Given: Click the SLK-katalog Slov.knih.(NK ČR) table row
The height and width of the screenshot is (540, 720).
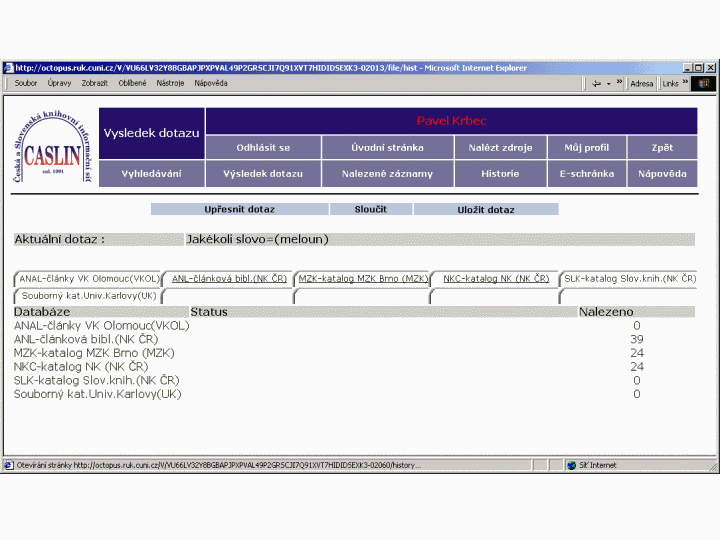Looking at the screenshot, I should click(x=354, y=381).
